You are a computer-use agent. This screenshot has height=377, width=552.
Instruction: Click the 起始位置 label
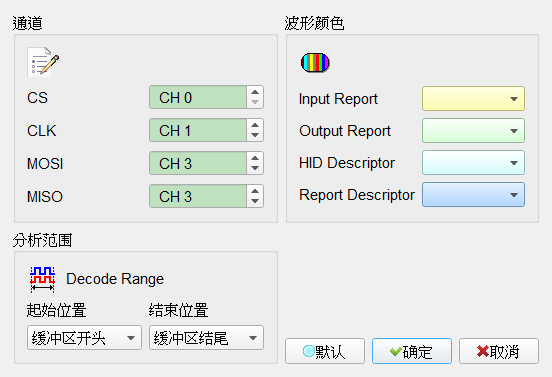[x=56, y=310]
